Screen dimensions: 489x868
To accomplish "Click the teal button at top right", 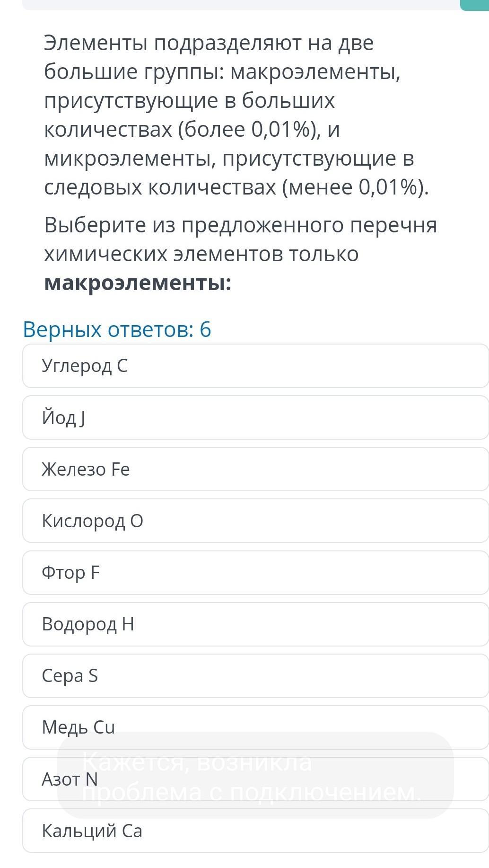I will click(475, 5).
